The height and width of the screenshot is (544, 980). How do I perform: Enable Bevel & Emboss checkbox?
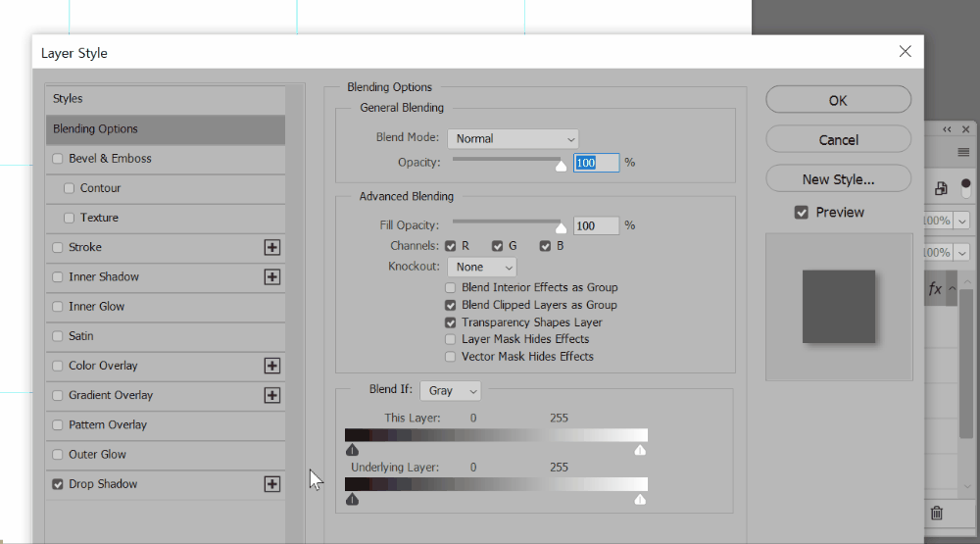58,159
